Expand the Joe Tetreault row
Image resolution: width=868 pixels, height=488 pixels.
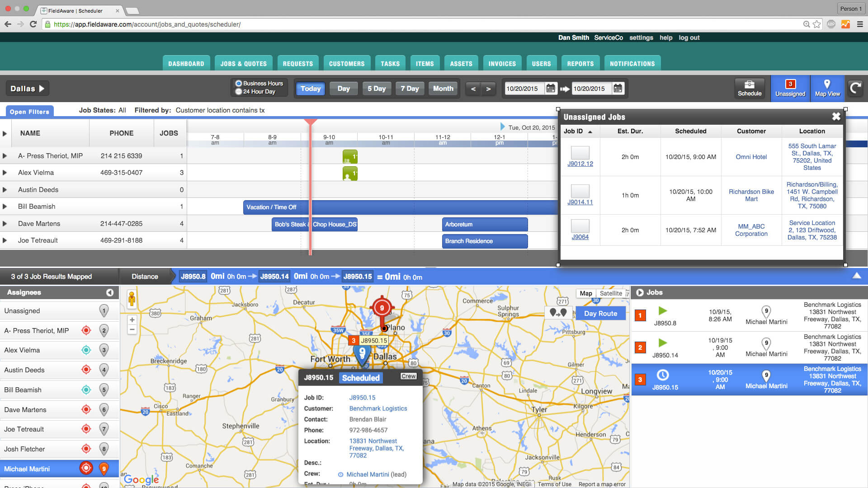(5, 240)
